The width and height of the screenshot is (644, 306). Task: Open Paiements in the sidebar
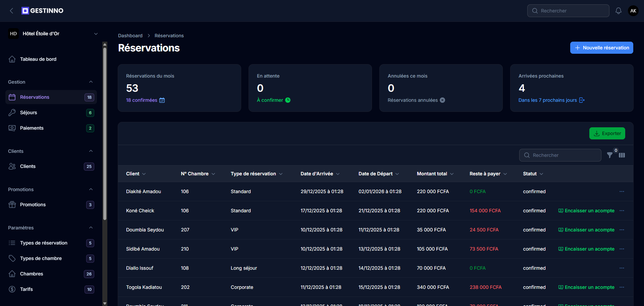pos(51,128)
